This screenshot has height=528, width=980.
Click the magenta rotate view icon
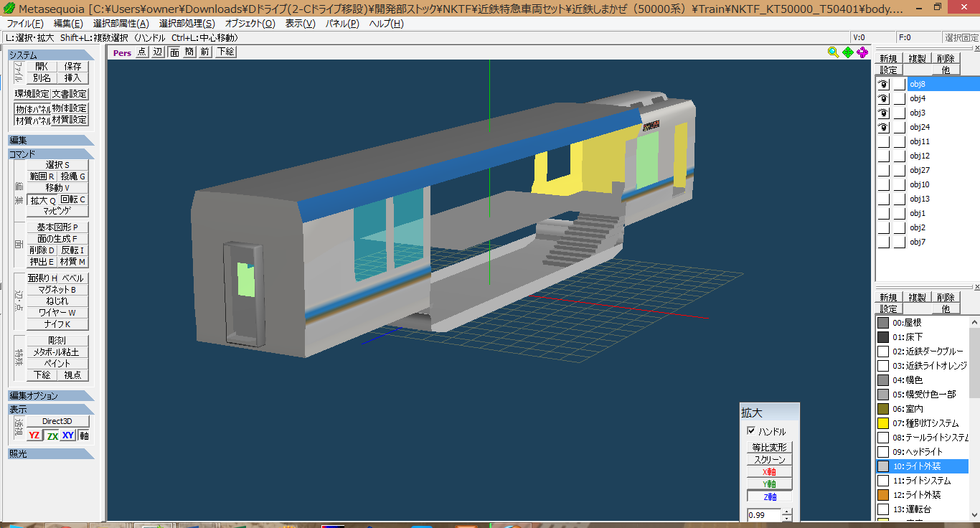tap(863, 52)
